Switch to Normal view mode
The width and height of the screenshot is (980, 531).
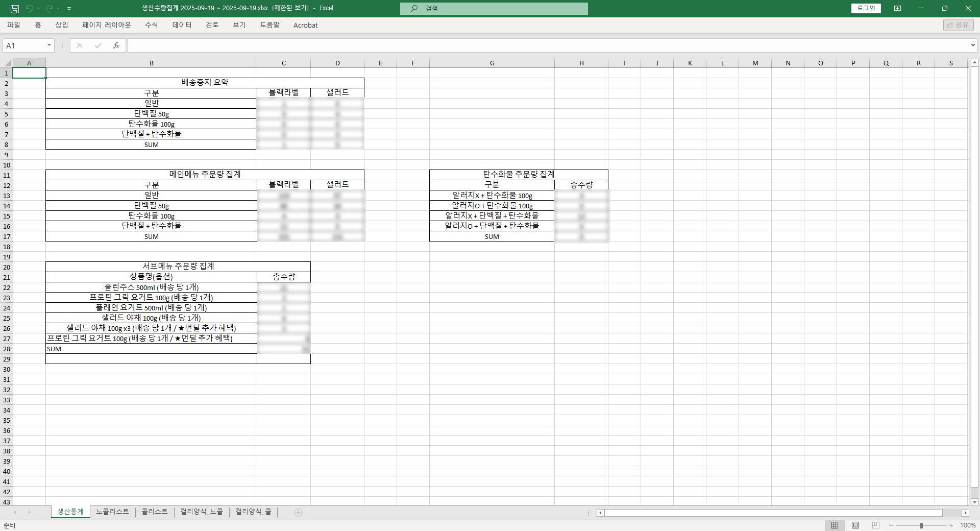point(835,525)
